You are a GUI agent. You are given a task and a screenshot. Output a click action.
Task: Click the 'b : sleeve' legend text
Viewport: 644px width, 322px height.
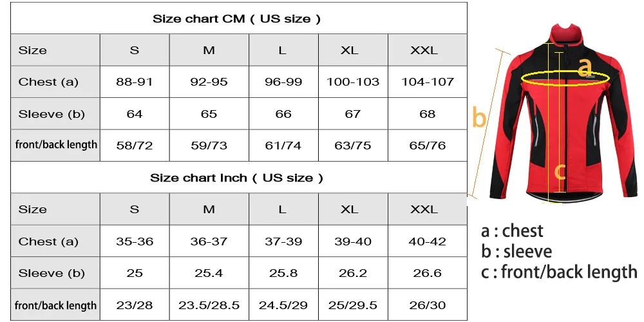point(516,251)
